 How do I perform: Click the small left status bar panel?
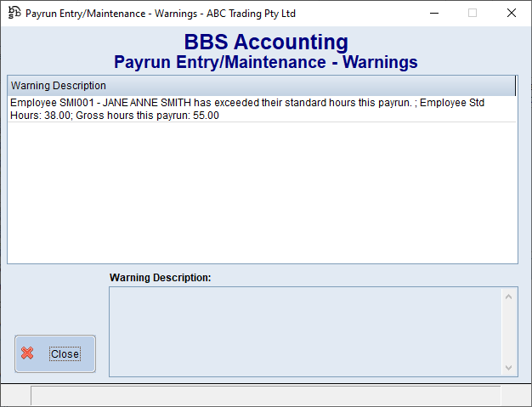(15, 396)
